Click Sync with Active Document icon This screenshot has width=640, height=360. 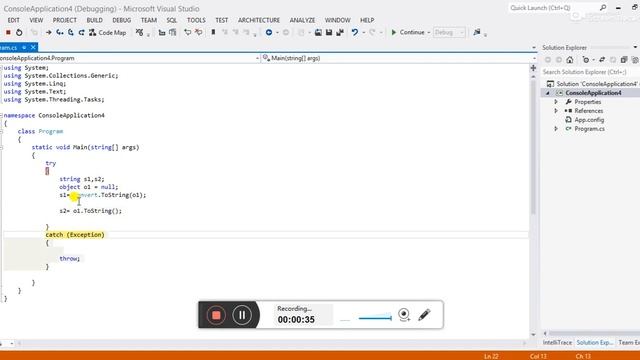tap(602, 60)
